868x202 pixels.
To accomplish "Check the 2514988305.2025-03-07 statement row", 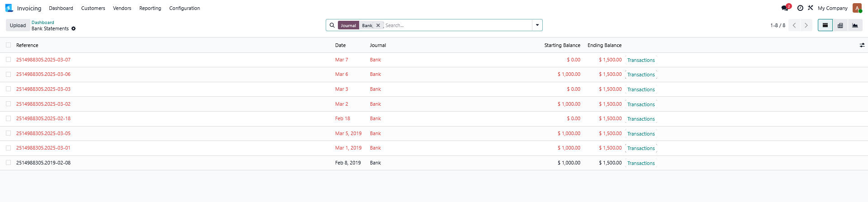I will coord(9,60).
